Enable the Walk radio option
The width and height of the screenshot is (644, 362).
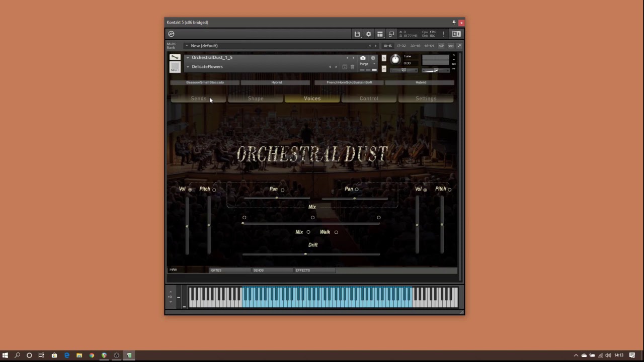(x=336, y=232)
